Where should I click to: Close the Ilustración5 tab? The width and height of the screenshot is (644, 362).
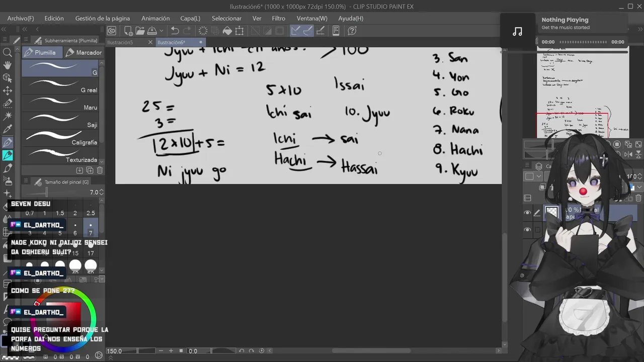[x=150, y=42]
